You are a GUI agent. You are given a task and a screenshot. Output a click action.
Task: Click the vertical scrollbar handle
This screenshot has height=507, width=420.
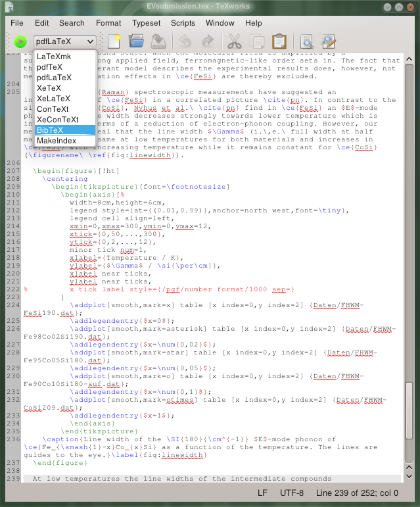[x=409, y=410]
